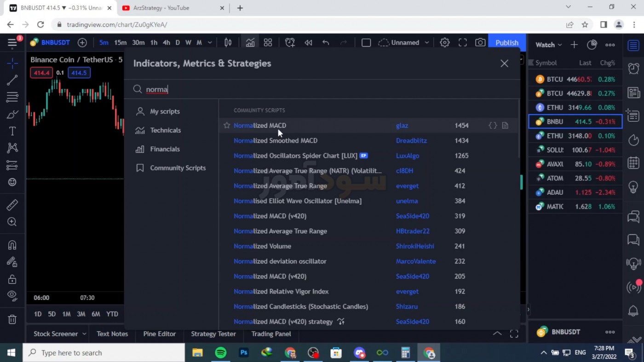Viewport: 644px width, 362px height.
Task: Add Normalized Candlesticks (Stochastic Candles)
Action: 300,306
